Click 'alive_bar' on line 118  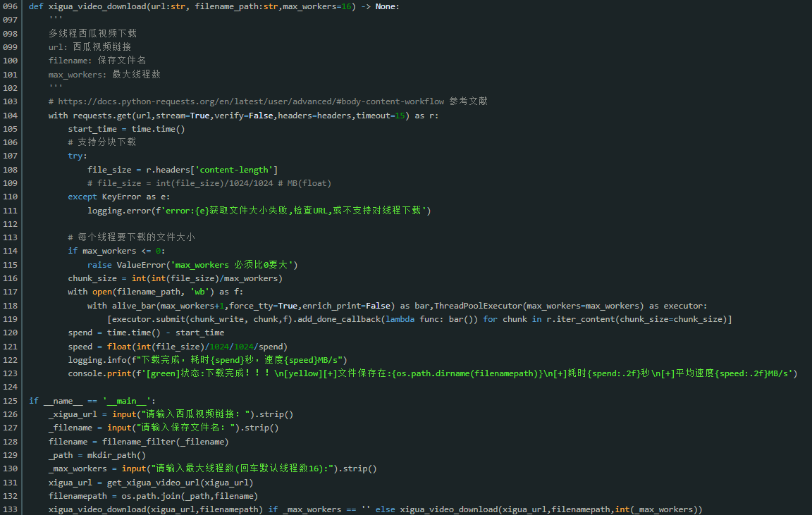tap(134, 306)
